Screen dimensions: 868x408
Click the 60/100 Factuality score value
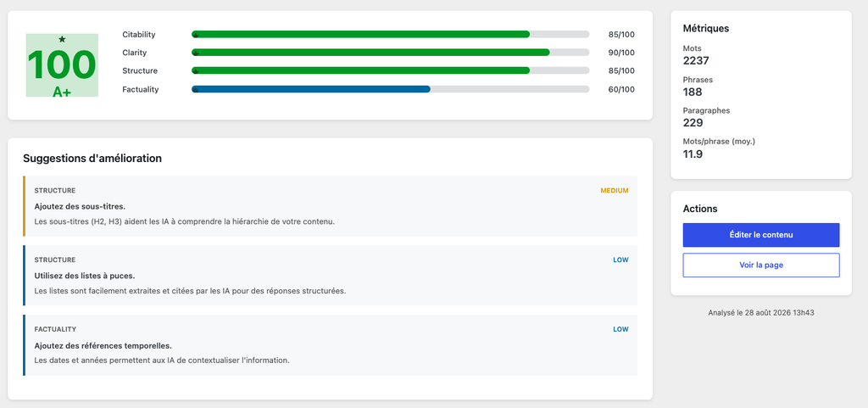(x=621, y=89)
